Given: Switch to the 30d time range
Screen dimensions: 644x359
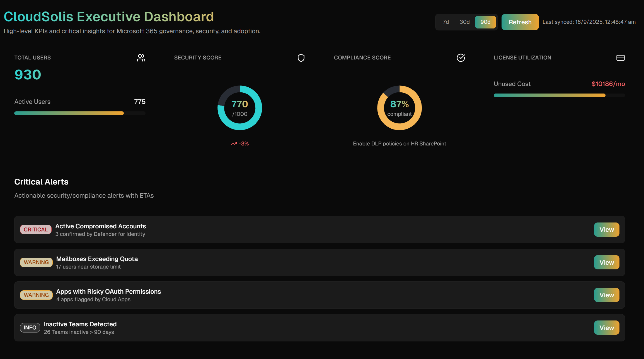Looking at the screenshot, I should (x=464, y=22).
